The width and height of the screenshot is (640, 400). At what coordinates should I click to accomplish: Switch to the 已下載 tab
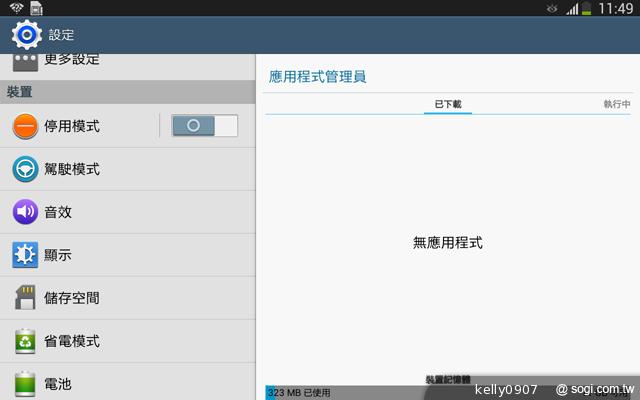click(x=448, y=104)
